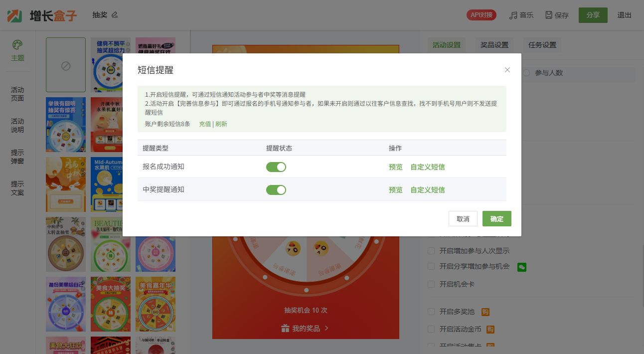Screen dimensions: 644x354
Task: Switch to the 任务设置 tab
Action: (x=542, y=45)
